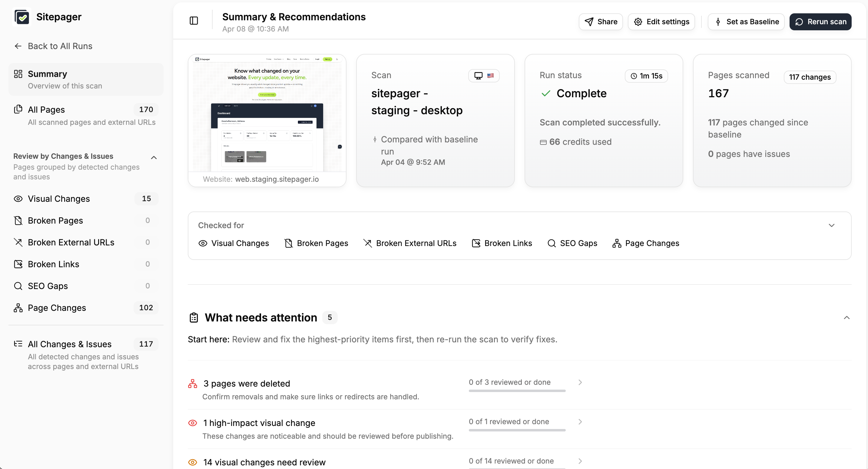Click the Broken Links icon in sidebar
The image size is (868, 469).
click(18, 264)
